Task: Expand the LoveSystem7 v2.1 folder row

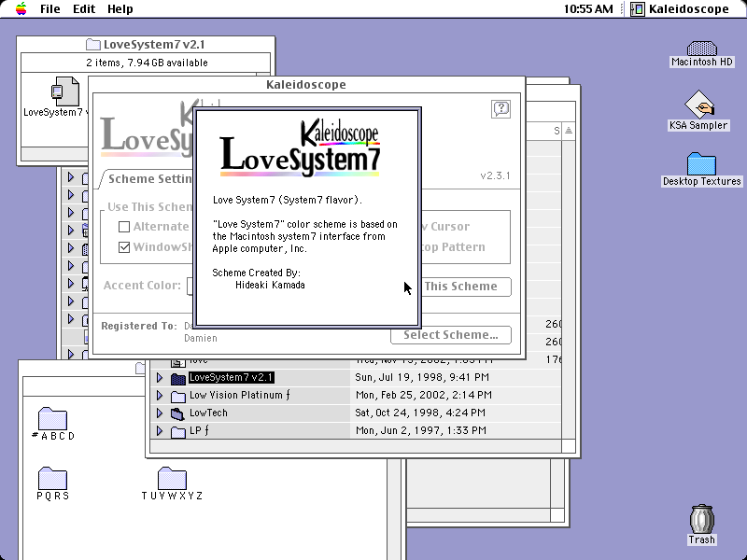Action: [160, 378]
